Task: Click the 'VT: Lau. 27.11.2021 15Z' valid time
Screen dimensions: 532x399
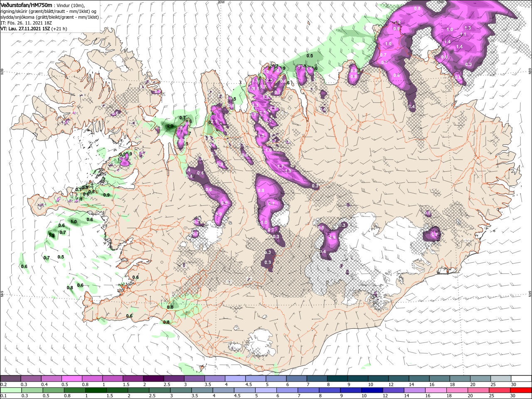Action: click(25, 29)
